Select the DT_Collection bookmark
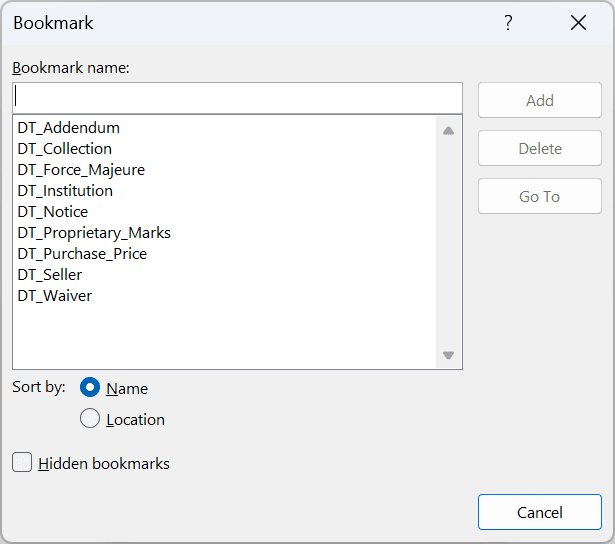Screen dimensions: 615x544 (65, 149)
